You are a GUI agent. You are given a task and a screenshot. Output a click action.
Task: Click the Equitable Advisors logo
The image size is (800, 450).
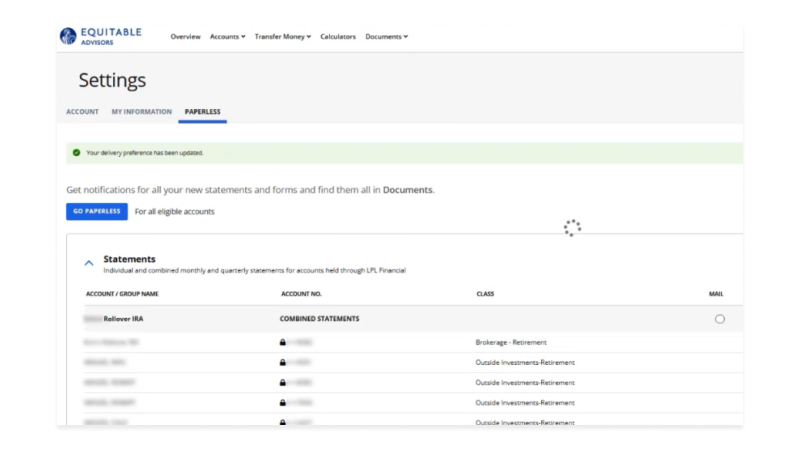(101, 36)
